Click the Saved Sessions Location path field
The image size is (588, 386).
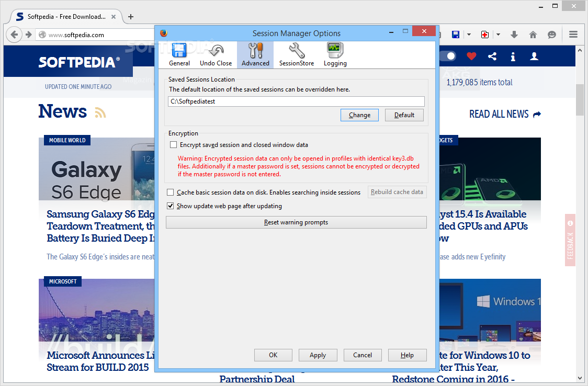click(296, 101)
